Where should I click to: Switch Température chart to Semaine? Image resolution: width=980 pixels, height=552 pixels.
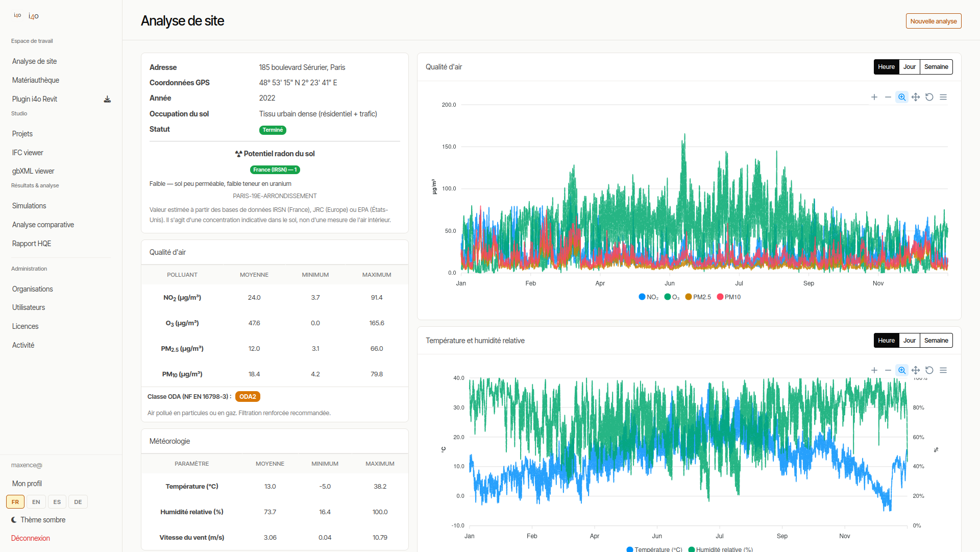click(936, 341)
